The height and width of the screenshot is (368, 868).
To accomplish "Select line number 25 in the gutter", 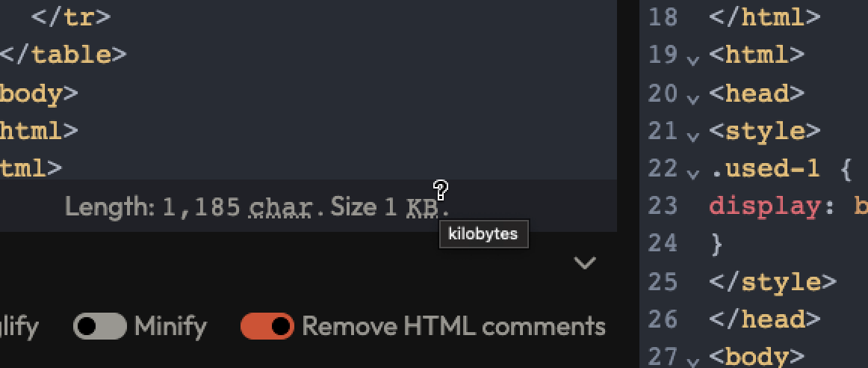I will coord(663,281).
